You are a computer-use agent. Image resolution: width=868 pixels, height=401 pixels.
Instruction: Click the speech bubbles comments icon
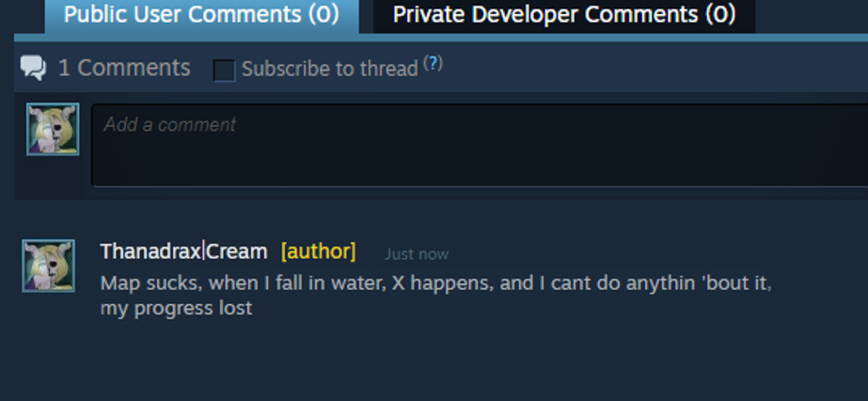[x=33, y=68]
